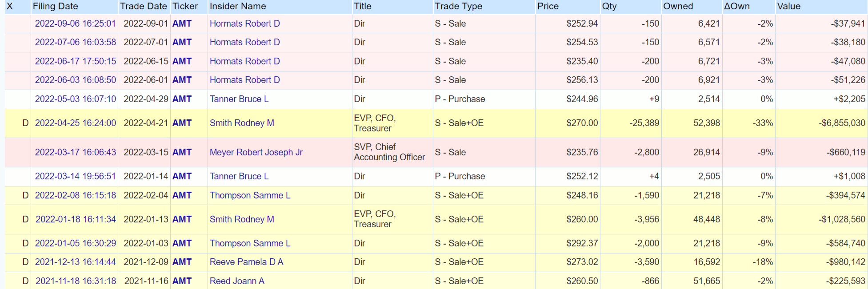Click the ΔOwn column header
Viewport: 868px width, 289px height.
(737, 6)
